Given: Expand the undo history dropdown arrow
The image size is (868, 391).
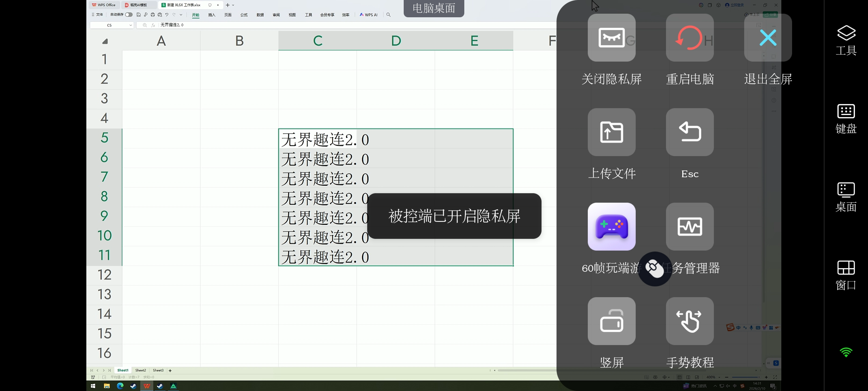Looking at the screenshot, I should click(x=181, y=15).
